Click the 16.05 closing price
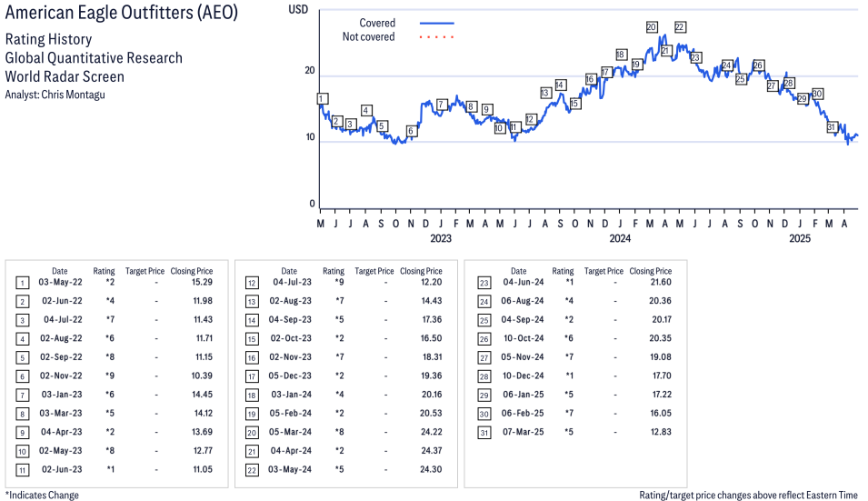This screenshot has height=501, width=868. [x=661, y=413]
